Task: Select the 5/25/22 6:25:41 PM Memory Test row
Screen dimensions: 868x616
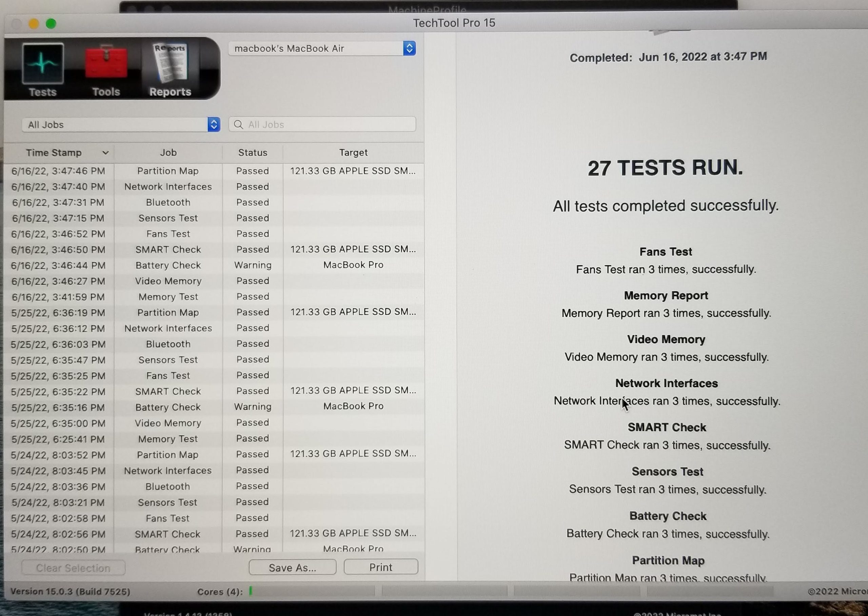Action: tap(168, 439)
